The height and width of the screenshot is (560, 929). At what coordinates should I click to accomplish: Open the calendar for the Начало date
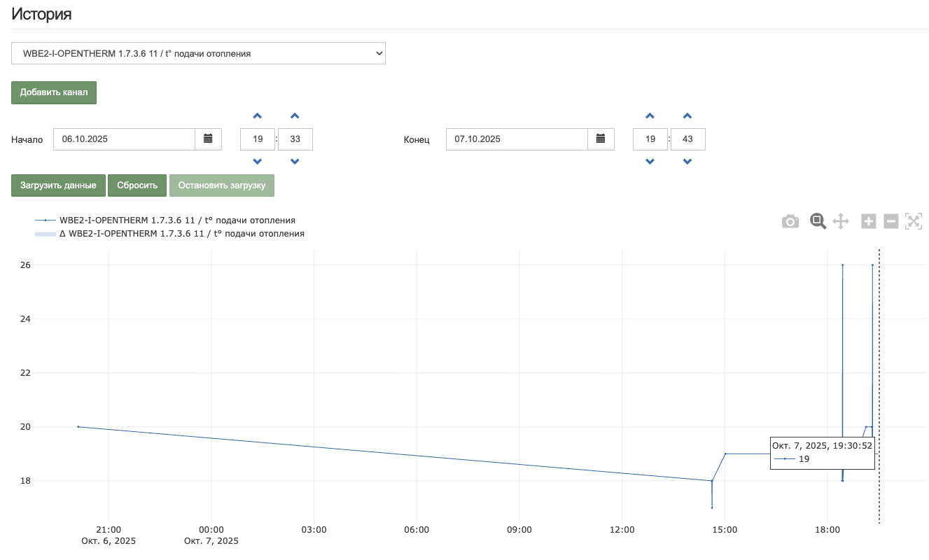[208, 139]
